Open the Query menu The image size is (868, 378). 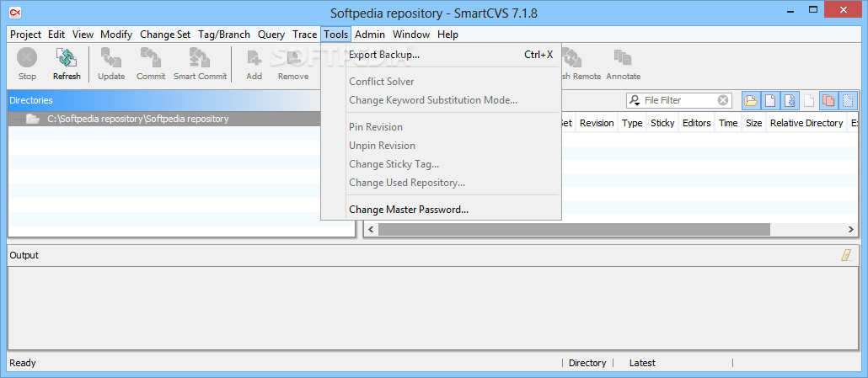click(271, 35)
